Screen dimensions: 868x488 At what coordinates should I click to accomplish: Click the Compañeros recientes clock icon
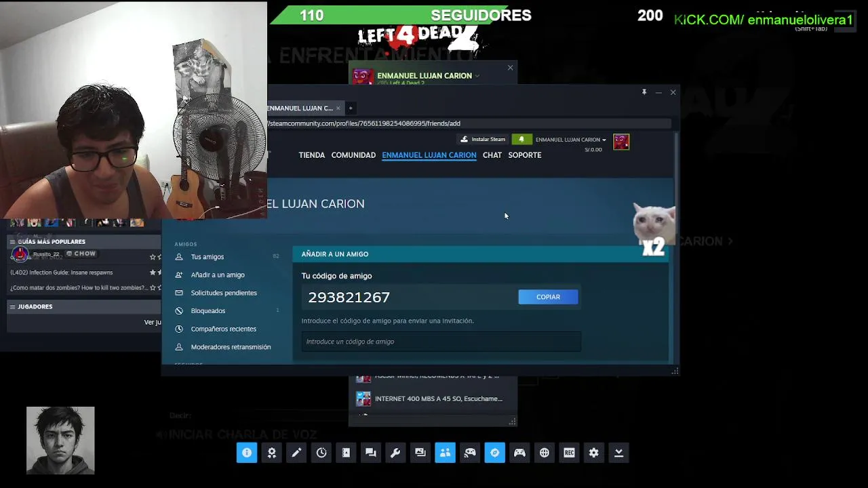click(179, 329)
